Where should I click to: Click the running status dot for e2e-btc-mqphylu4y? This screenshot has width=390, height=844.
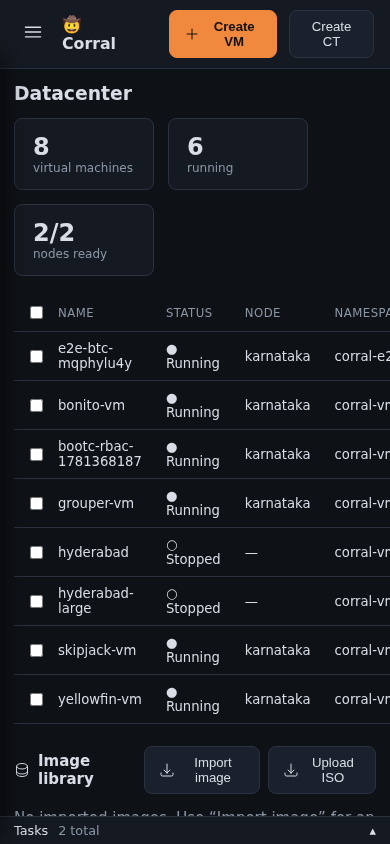click(172, 350)
